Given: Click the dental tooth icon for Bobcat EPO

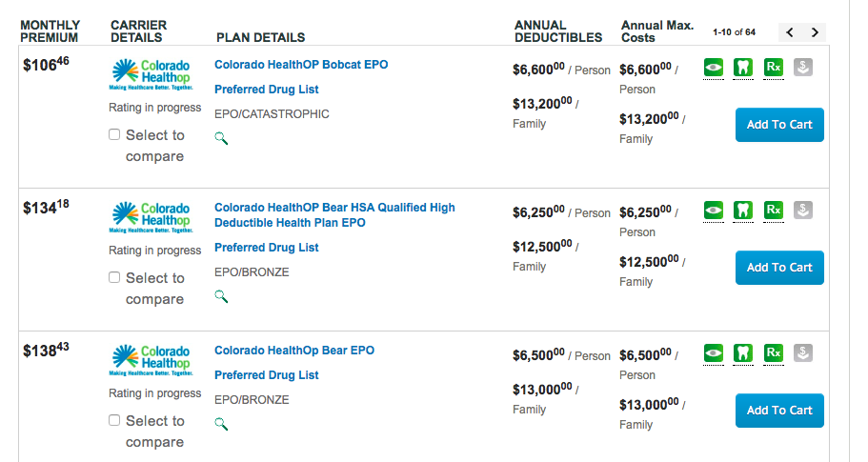Looking at the screenshot, I should coord(744,68).
